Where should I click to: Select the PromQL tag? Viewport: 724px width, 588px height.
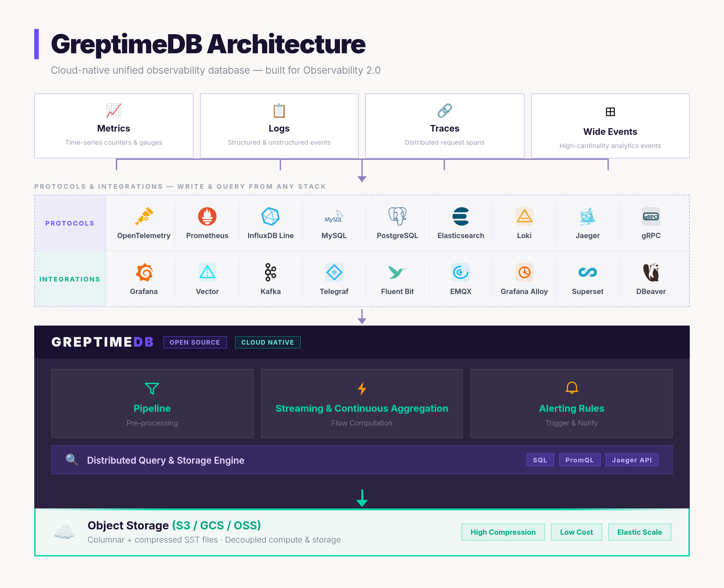coord(579,460)
